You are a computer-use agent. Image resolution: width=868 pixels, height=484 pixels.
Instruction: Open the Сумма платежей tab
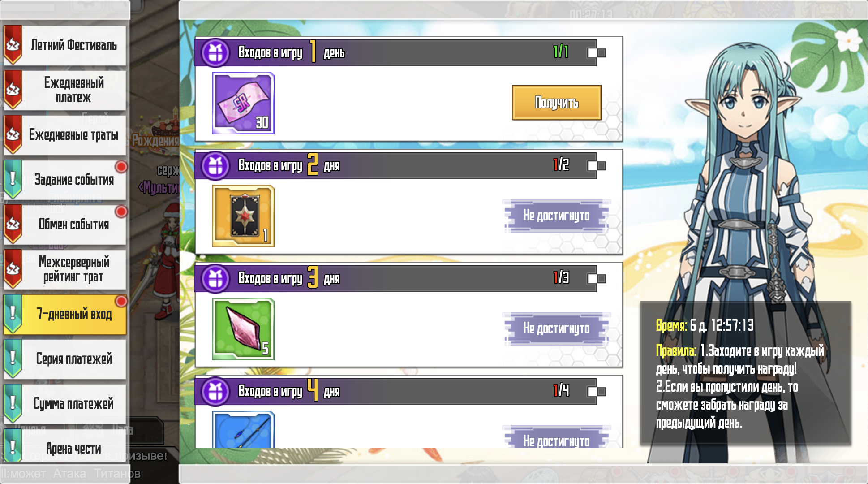coord(65,404)
